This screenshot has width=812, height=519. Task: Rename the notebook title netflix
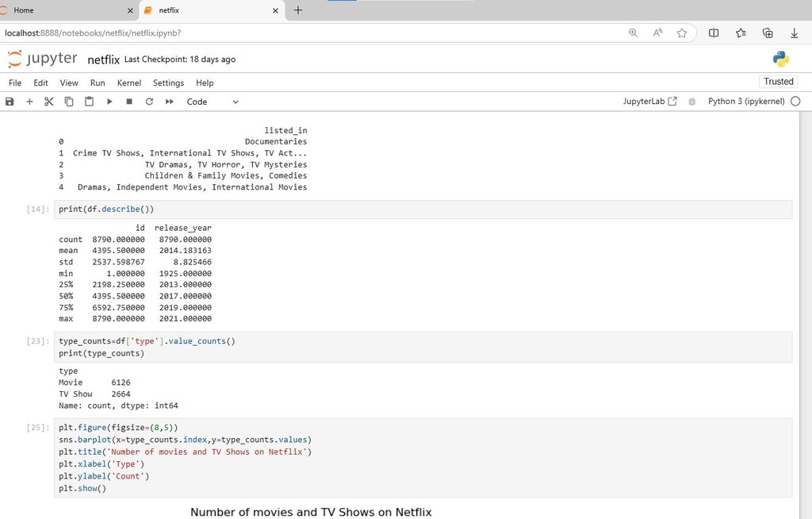(104, 60)
